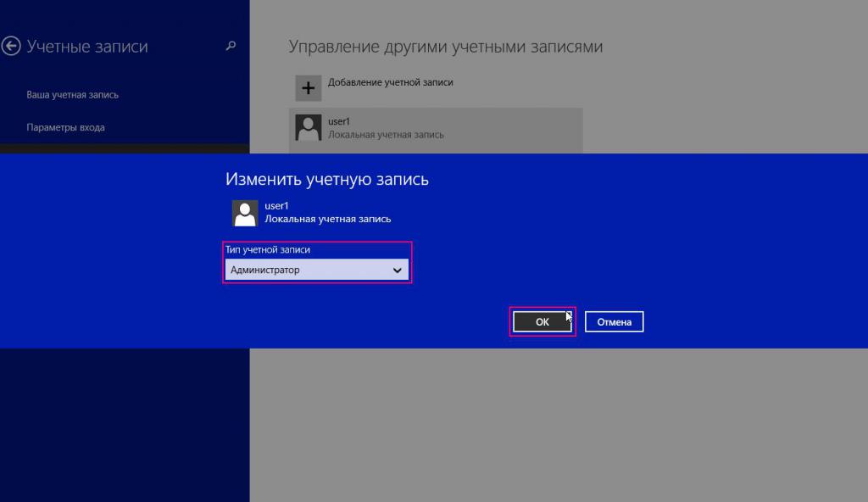The width and height of the screenshot is (868, 502).
Task: Click the Отмена button
Action: (614, 322)
